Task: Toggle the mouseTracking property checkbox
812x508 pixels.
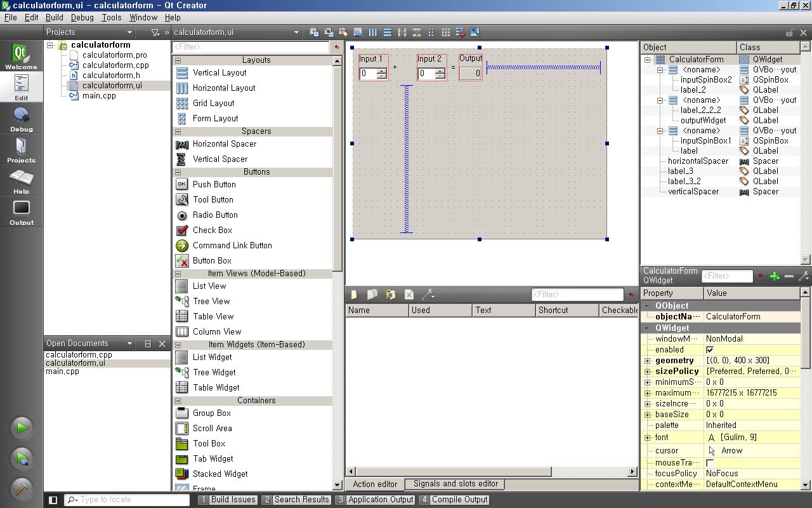Action: tap(710, 463)
